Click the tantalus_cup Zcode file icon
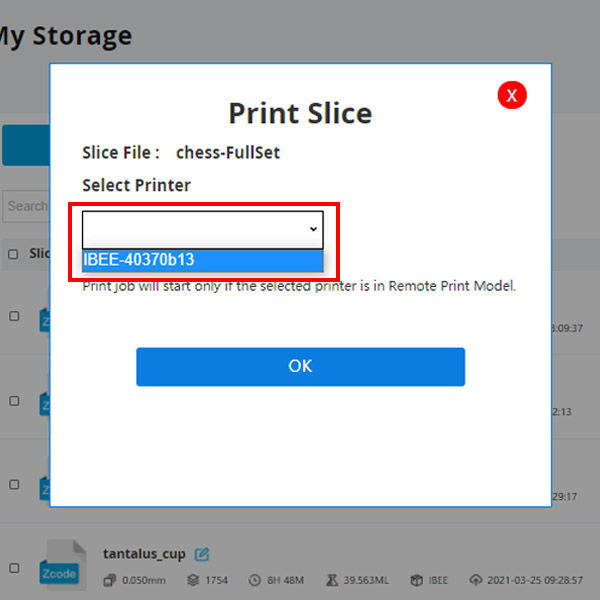This screenshot has height=600, width=600. [x=62, y=564]
